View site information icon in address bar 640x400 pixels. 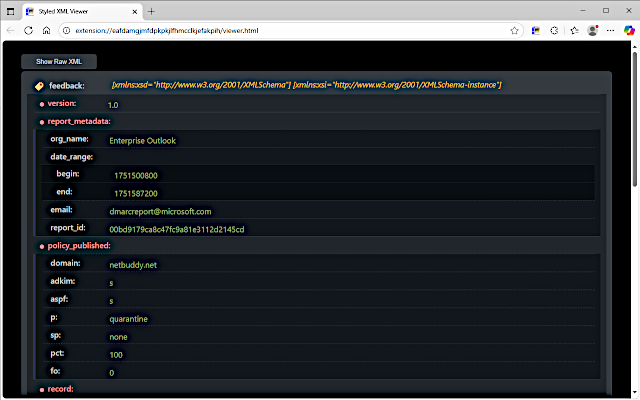point(67,31)
